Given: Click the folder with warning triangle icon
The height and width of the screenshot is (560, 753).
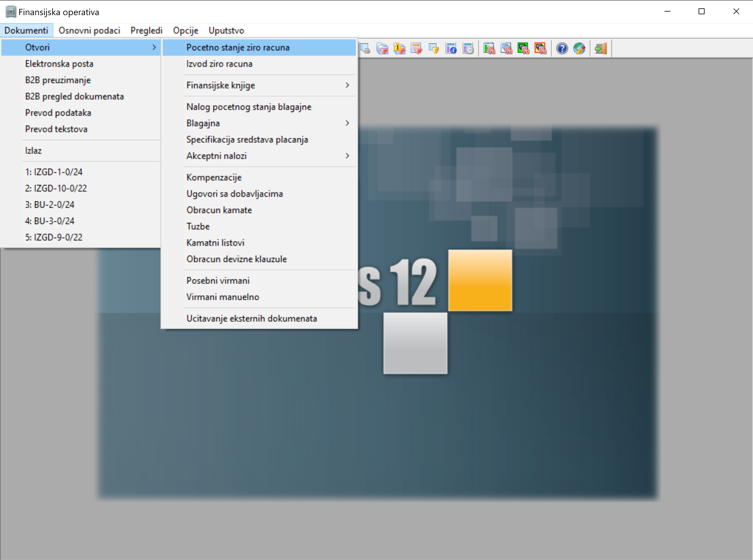Looking at the screenshot, I should (x=399, y=49).
